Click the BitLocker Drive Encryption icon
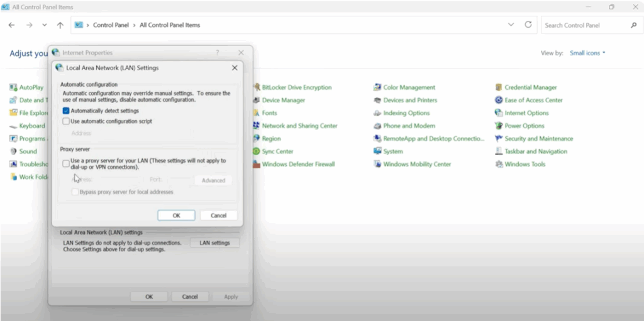This screenshot has height=321, width=644. click(257, 87)
